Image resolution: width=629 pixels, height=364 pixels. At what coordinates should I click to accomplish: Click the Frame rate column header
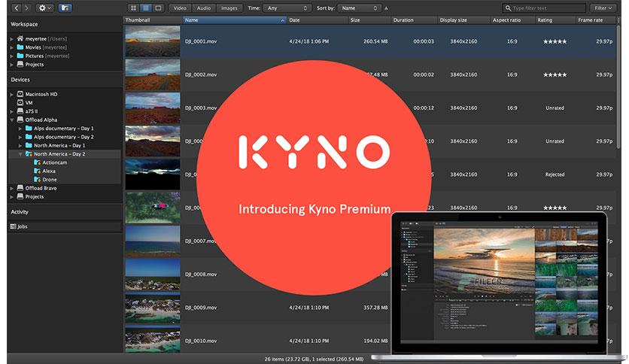596,20
